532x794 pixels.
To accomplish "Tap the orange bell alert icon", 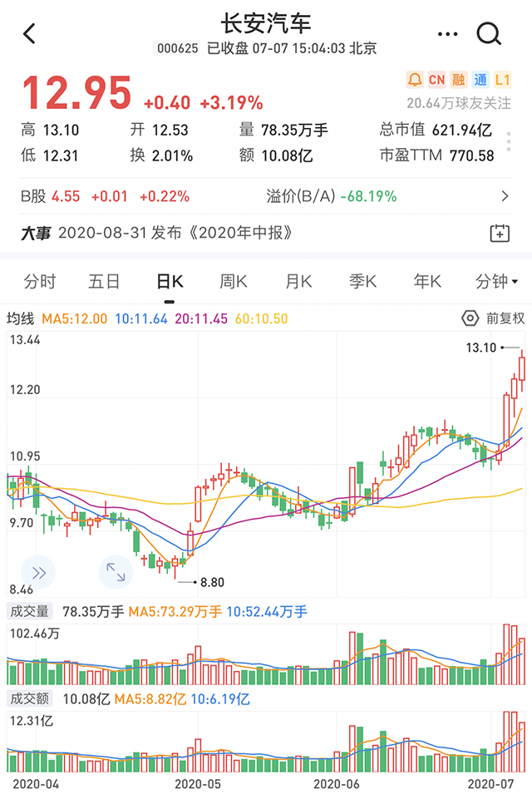I will 414,80.
